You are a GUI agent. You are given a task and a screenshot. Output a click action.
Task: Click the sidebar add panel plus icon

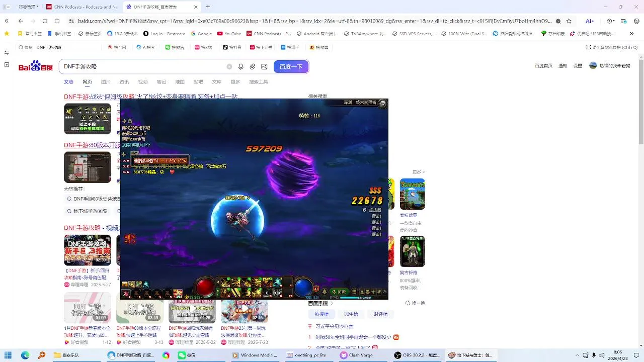point(7,64)
